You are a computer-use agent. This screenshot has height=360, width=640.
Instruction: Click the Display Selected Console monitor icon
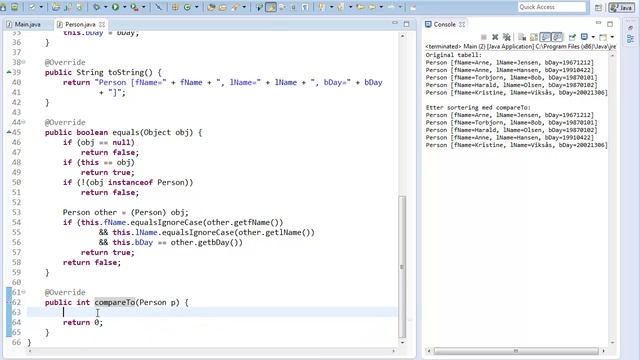[584, 37]
